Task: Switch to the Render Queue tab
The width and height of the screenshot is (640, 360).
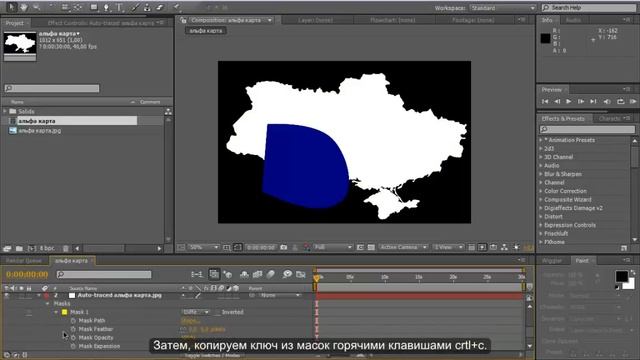Action: point(24,260)
